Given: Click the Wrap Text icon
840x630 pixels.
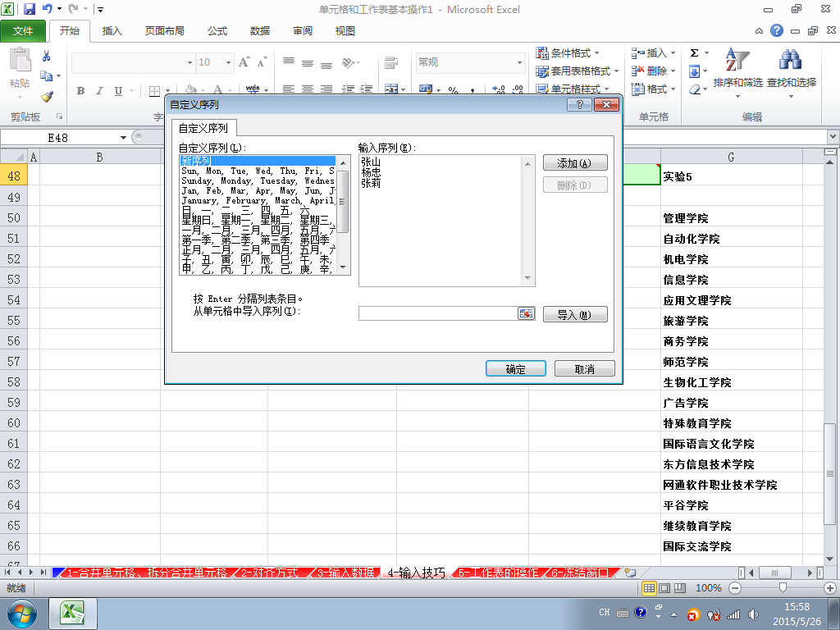Looking at the screenshot, I should pyautogui.click(x=391, y=62).
